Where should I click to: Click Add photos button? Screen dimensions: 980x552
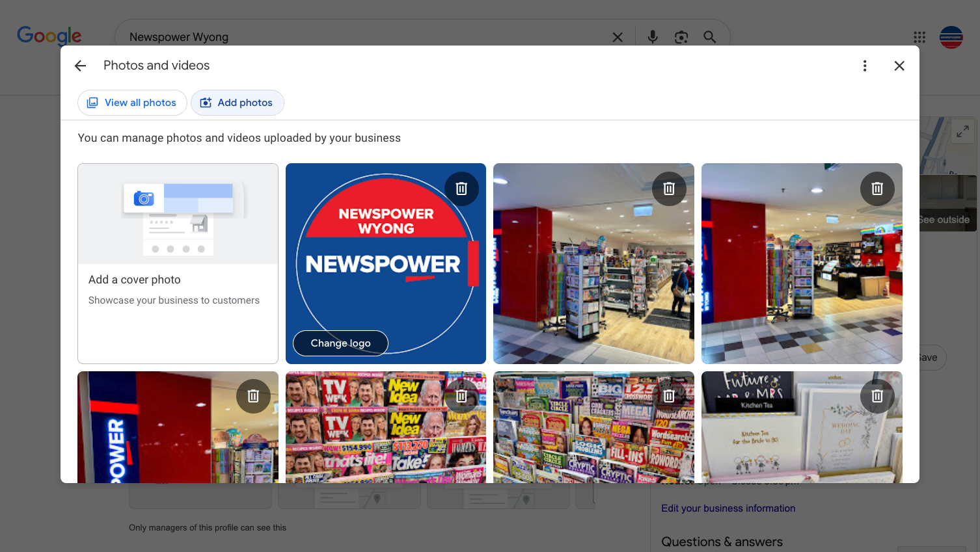pos(237,103)
